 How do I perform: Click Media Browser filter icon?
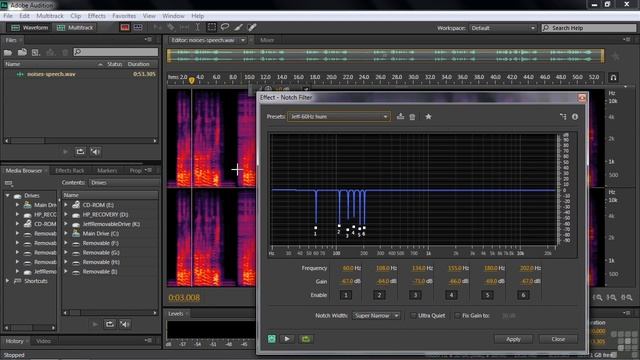[x=9, y=183]
